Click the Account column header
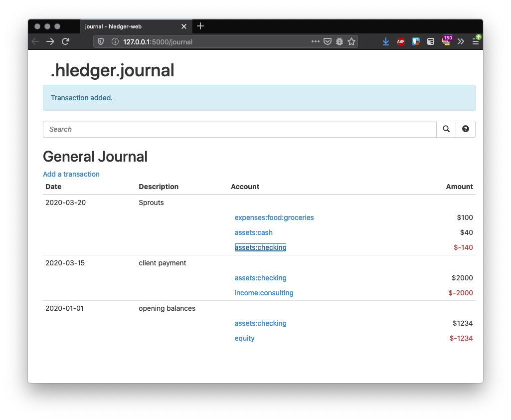The width and height of the screenshot is (511, 420). pos(245,187)
